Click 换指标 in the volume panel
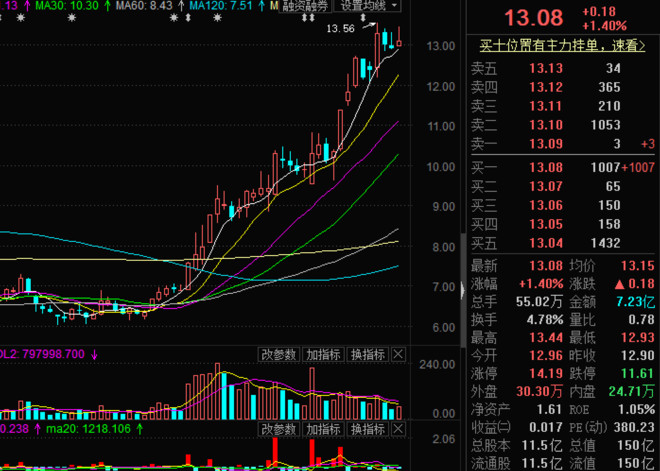This screenshot has height=471, width=660. (368, 355)
